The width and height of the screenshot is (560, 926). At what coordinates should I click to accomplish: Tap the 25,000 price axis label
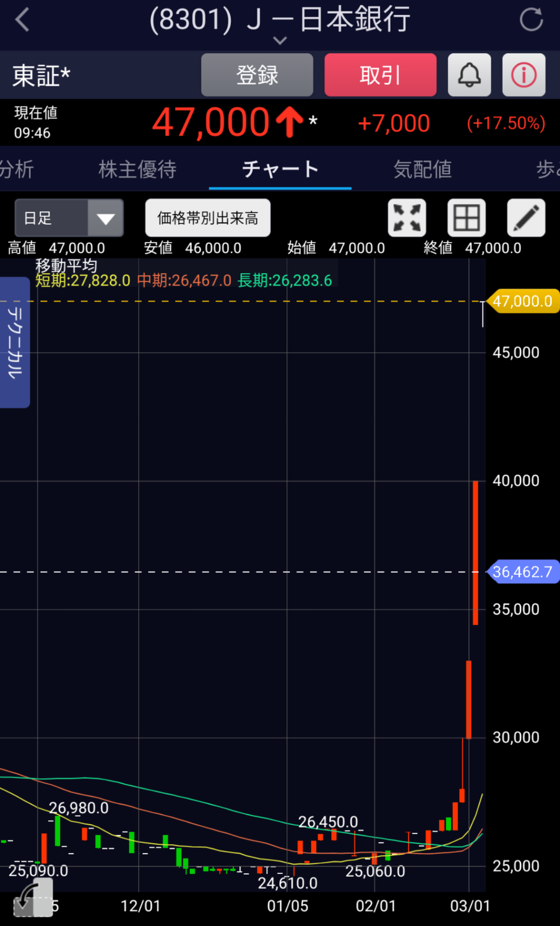coord(516,866)
